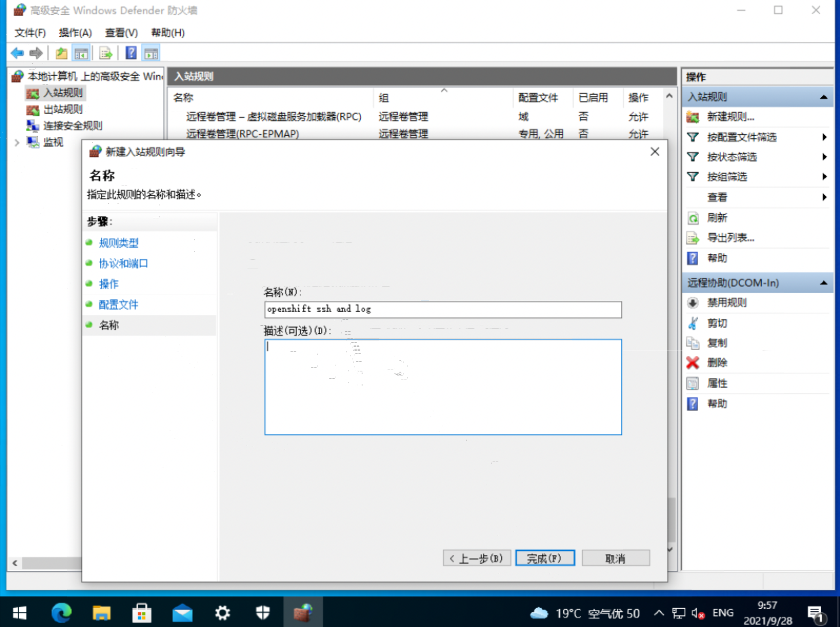Click the export list toolbar icon

[x=106, y=53]
